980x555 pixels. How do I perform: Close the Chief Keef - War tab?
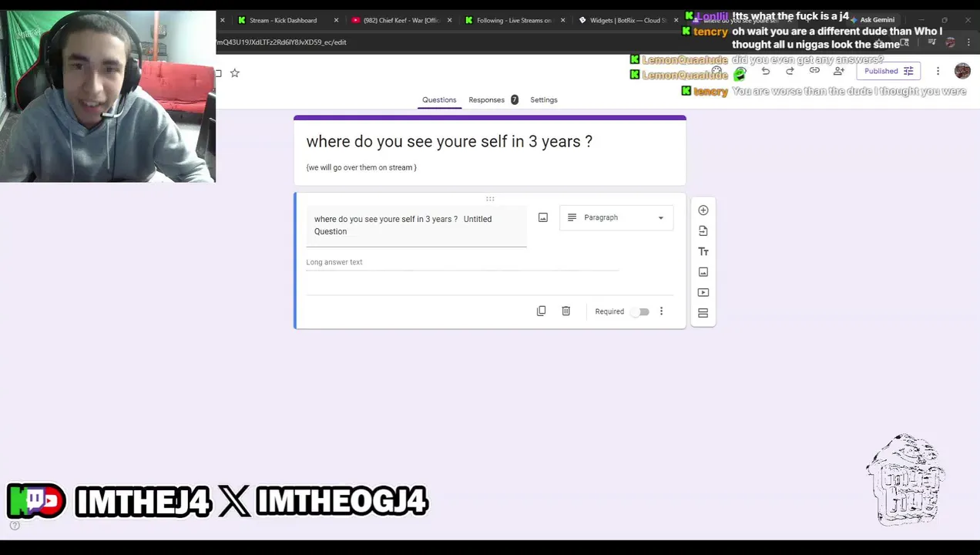[x=449, y=20]
